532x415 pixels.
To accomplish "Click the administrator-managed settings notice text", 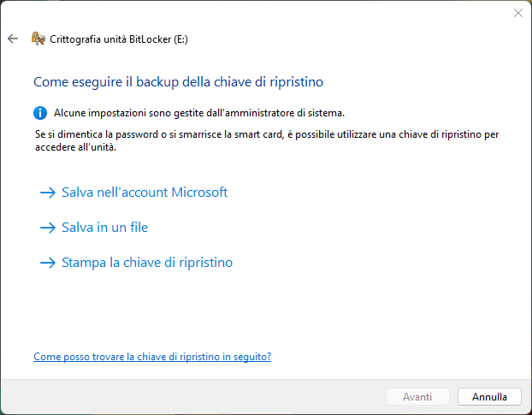I will [x=199, y=112].
